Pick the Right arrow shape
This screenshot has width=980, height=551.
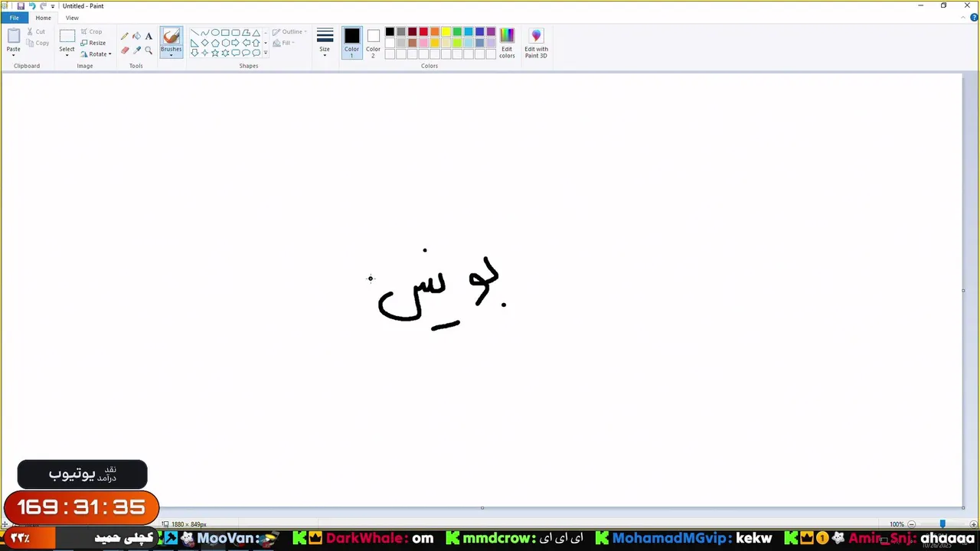[236, 43]
